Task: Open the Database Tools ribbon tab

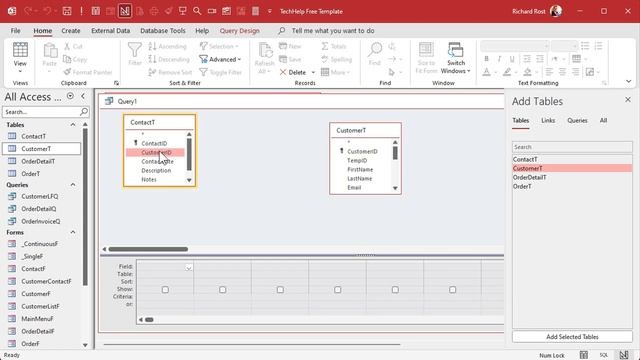Action: pyautogui.click(x=163, y=31)
